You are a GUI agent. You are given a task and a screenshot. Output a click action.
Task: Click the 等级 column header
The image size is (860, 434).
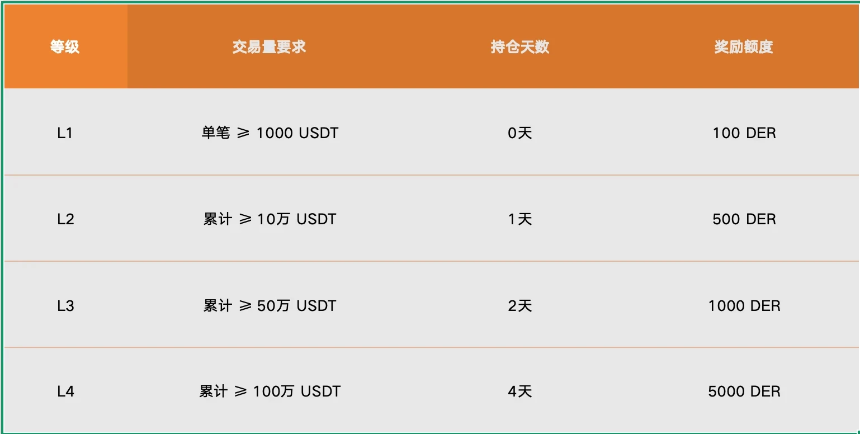[65, 47]
